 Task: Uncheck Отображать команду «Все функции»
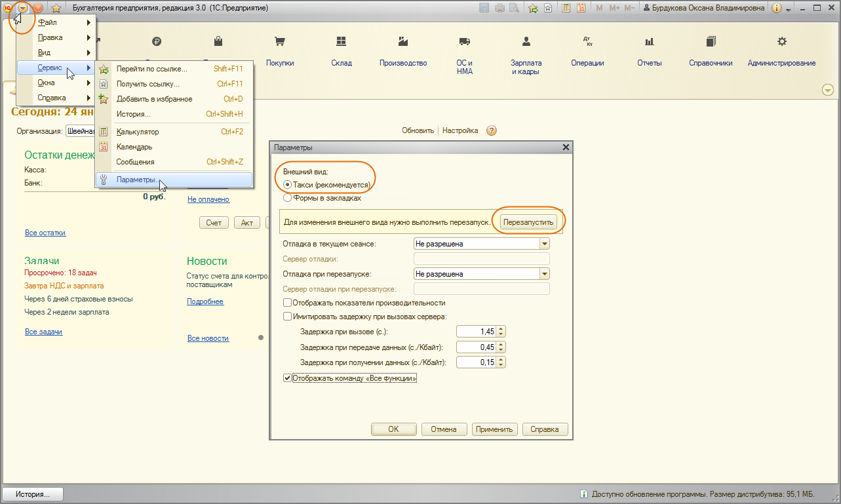[x=287, y=378]
